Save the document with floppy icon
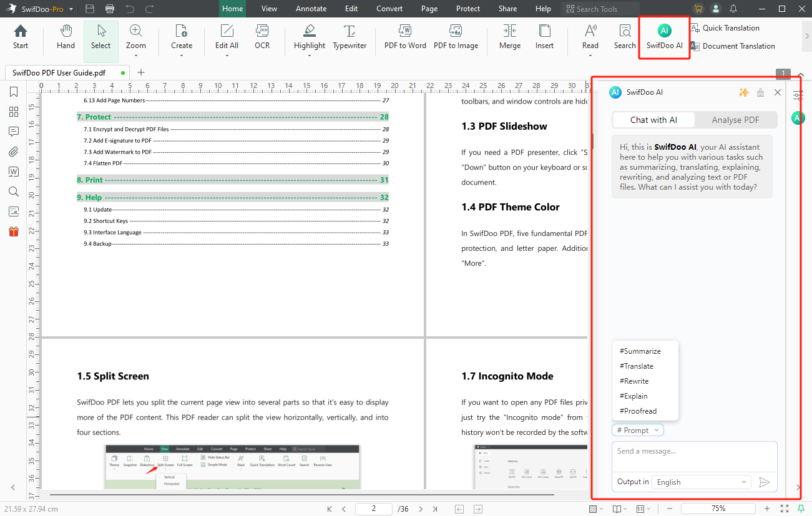Image resolution: width=812 pixels, height=516 pixels. 90,9
